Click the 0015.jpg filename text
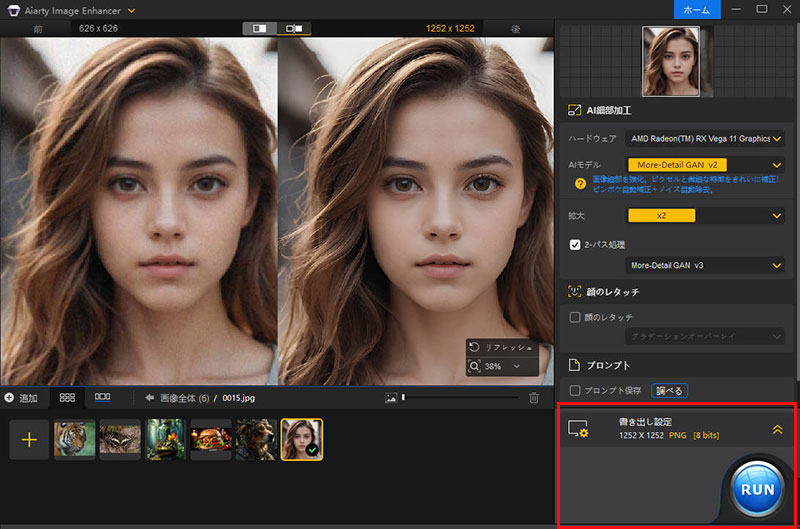This screenshot has height=529, width=800. [239, 398]
